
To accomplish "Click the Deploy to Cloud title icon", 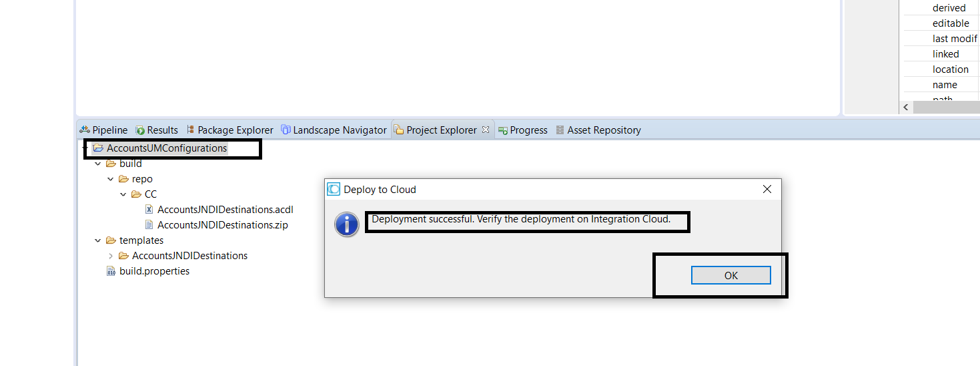I will point(334,189).
